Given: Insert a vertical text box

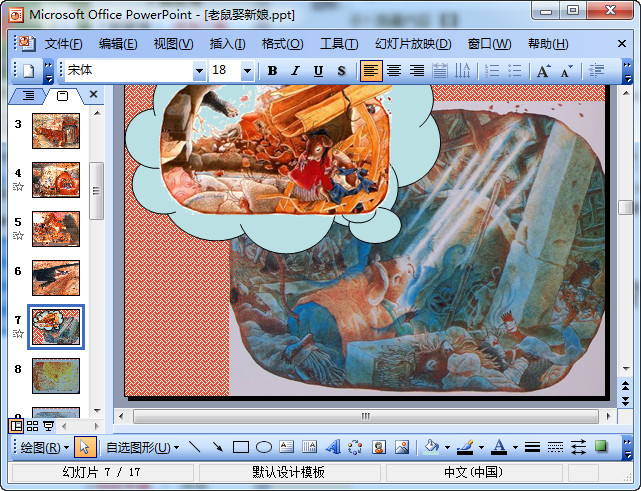Looking at the screenshot, I should pos(309,447).
